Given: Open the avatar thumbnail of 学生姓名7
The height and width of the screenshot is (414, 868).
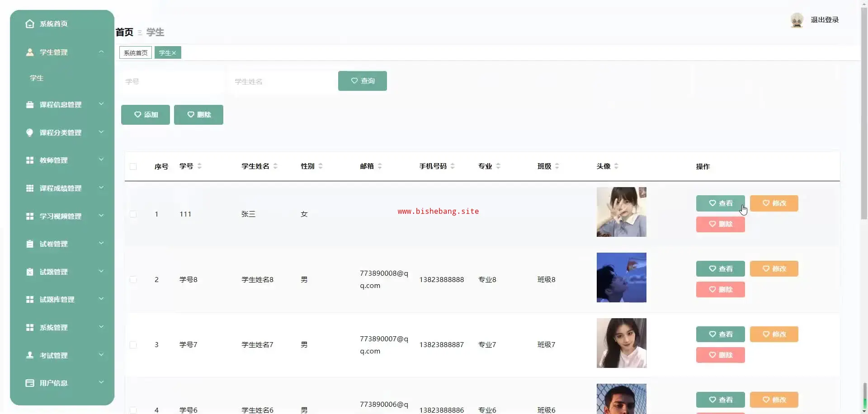Looking at the screenshot, I should (x=622, y=343).
